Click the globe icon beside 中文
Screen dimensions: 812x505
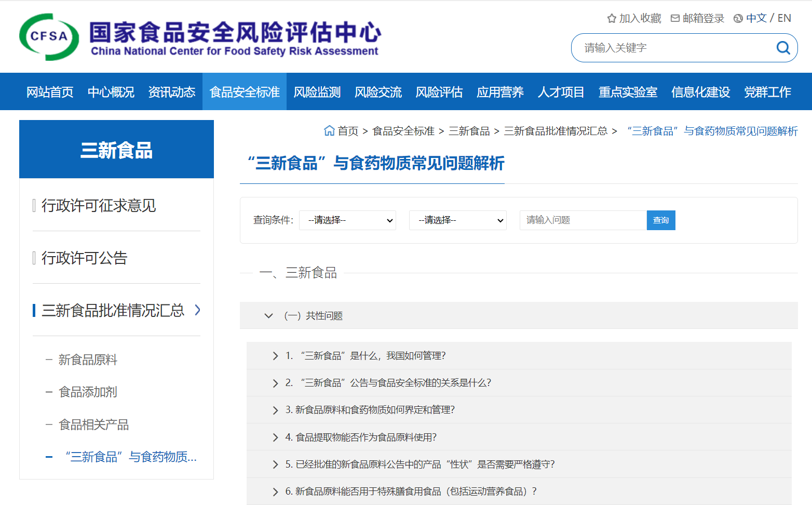coord(738,19)
